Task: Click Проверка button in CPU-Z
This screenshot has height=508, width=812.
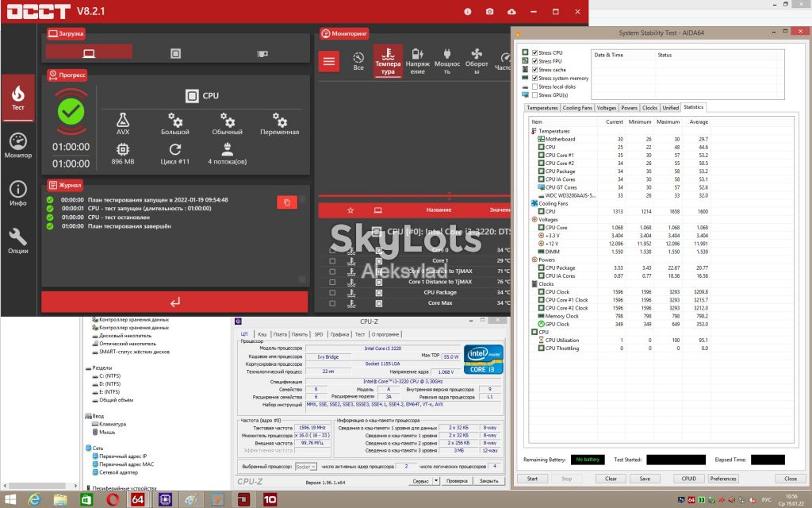Action: 457,481
